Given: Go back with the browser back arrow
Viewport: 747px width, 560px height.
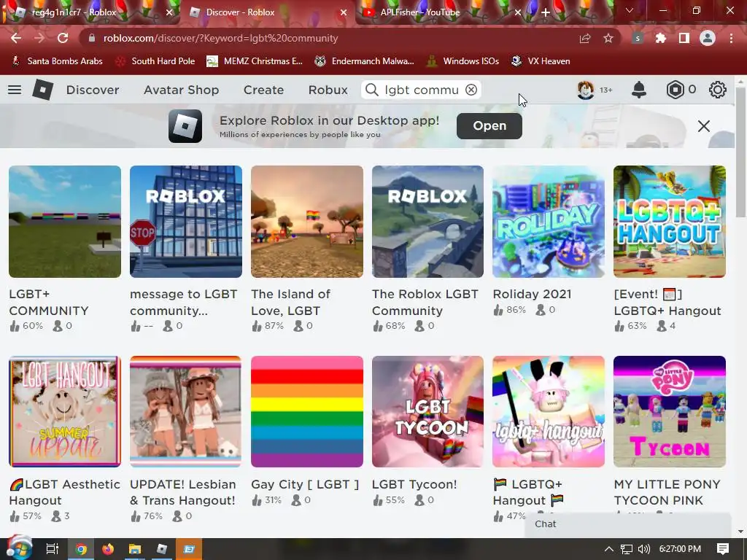Looking at the screenshot, I should [x=16, y=38].
